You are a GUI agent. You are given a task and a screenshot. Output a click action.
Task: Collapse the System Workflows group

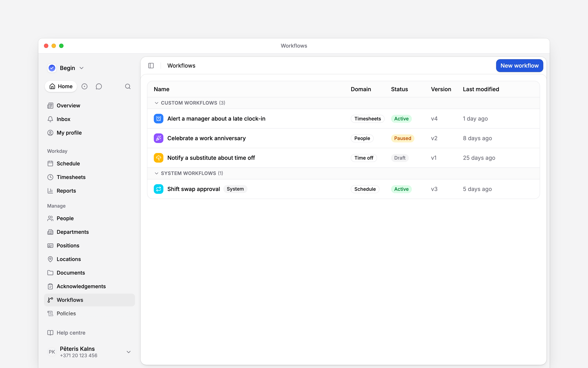156,173
